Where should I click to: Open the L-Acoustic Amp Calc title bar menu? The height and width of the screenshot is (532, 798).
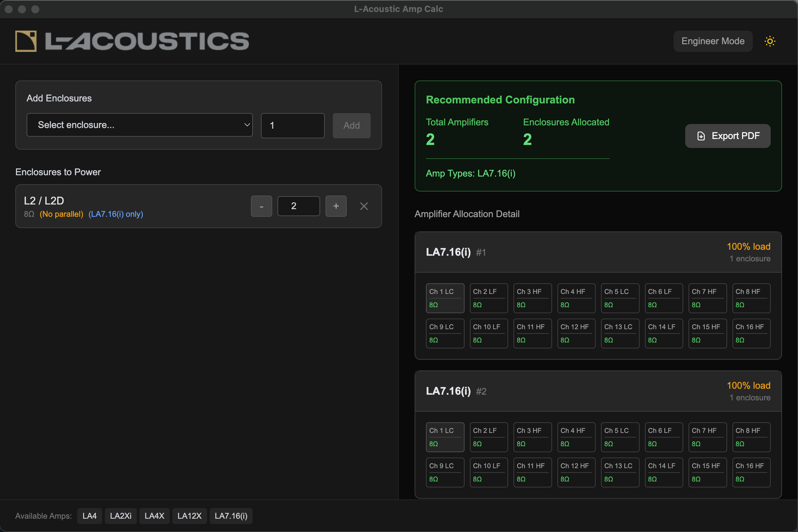coord(399,9)
